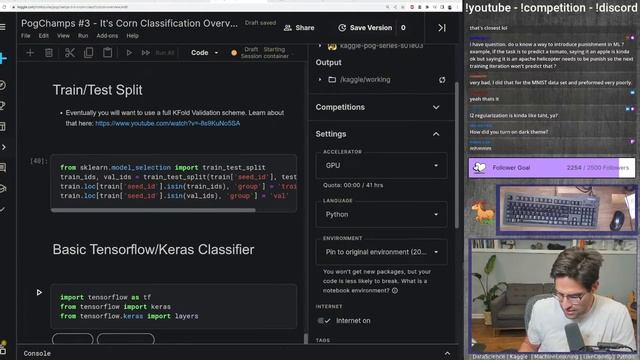Click the Save Version button
This screenshot has height=360, width=640.
[x=365, y=28]
